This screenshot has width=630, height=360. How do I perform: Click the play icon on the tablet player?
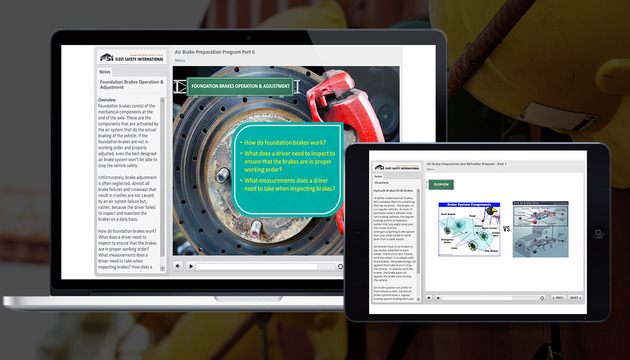tap(438, 298)
